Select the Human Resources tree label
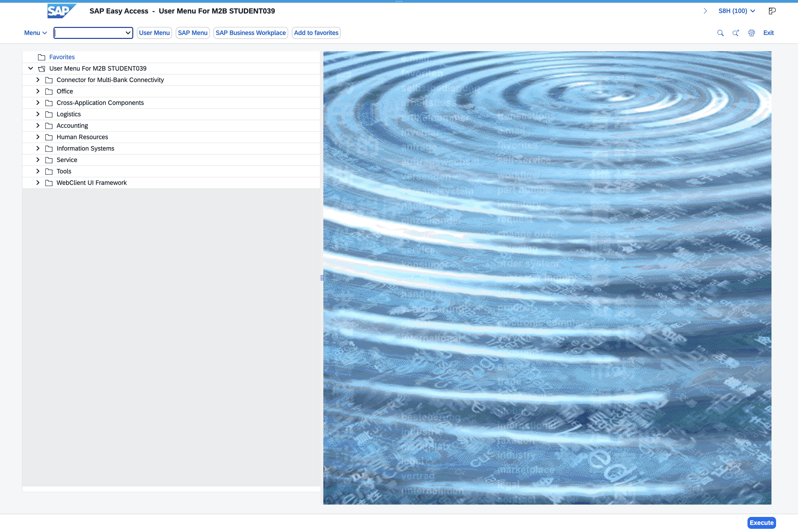The width and height of the screenshot is (798, 532). tap(82, 137)
